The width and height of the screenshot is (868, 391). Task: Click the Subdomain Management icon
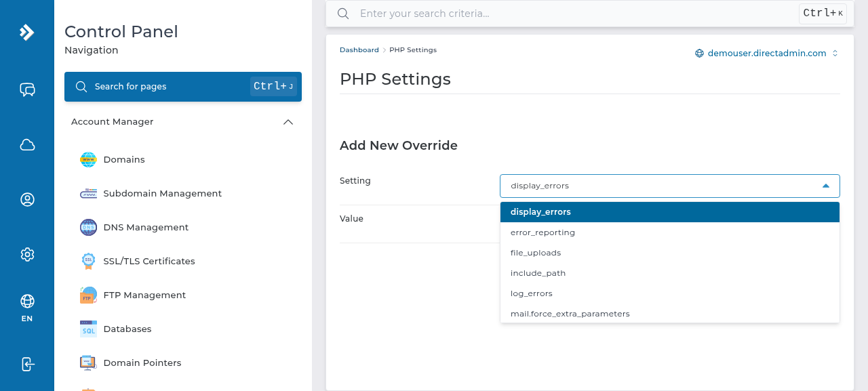coord(88,194)
